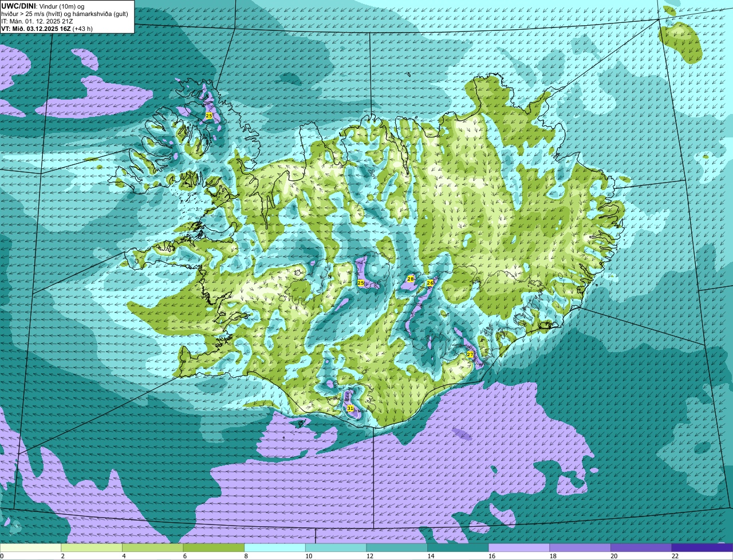The height and width of the screenshot is (560, 733).
Task: Click the yellow gust label 26
Action: 430,283
